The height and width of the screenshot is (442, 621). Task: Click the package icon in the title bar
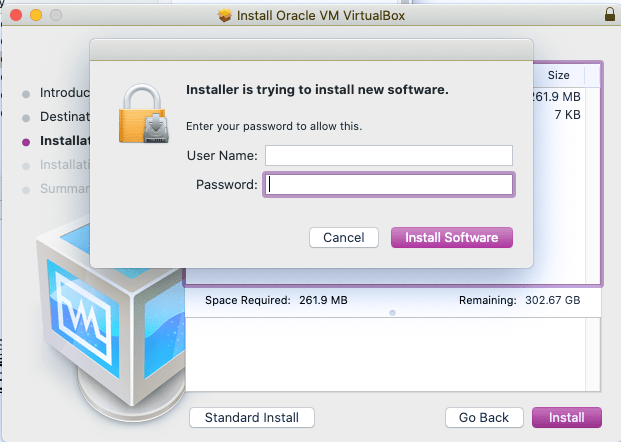(x=225, y=16)
